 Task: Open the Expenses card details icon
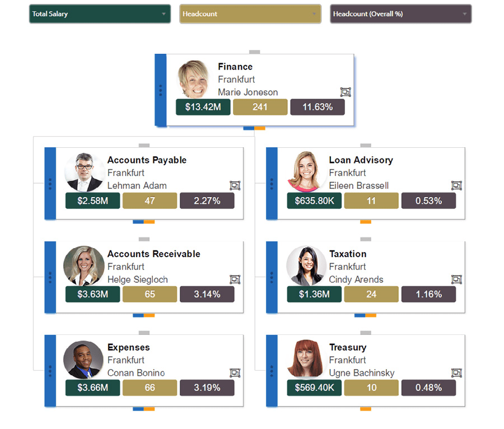click(235, 373)
